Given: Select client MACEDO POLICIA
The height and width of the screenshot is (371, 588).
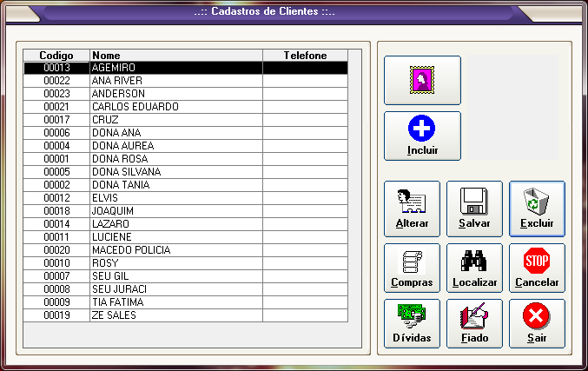Looking at the screenshot, I should click(x=186, y=250).
